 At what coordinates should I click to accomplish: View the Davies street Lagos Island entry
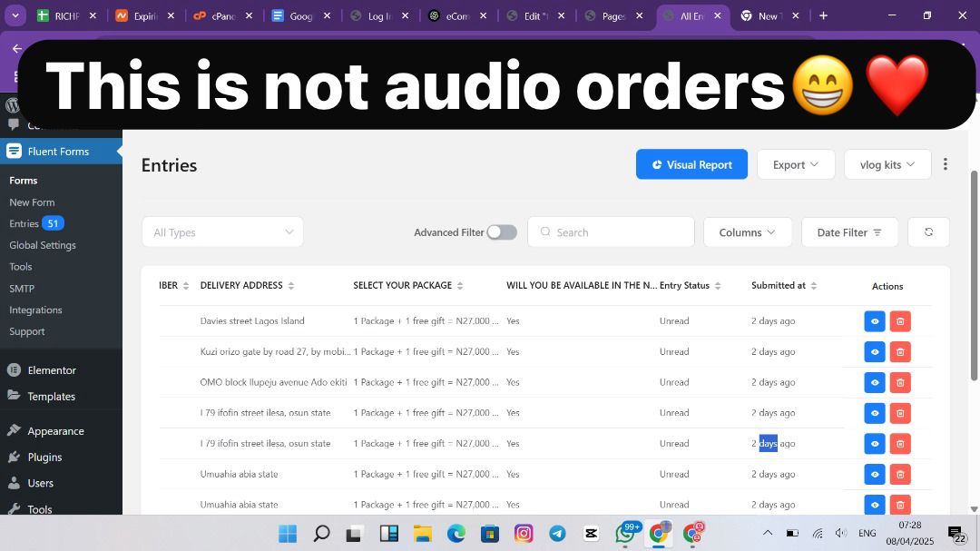click(875, 321)
